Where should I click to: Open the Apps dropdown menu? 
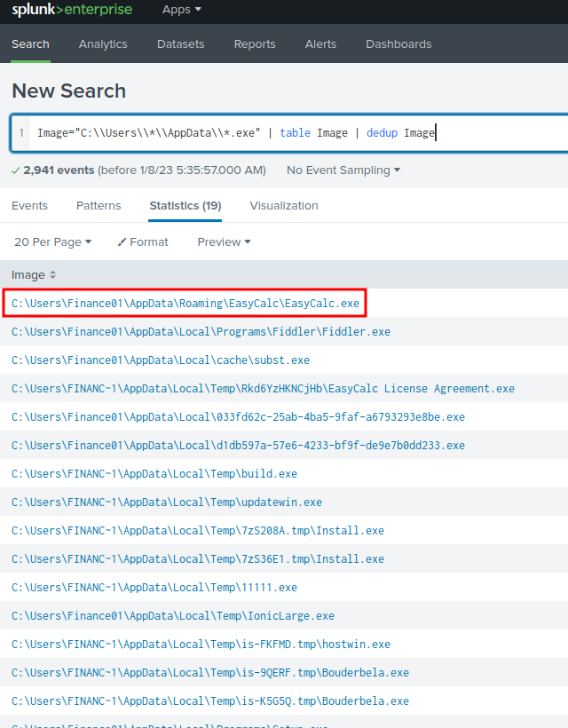click(181, 10)
